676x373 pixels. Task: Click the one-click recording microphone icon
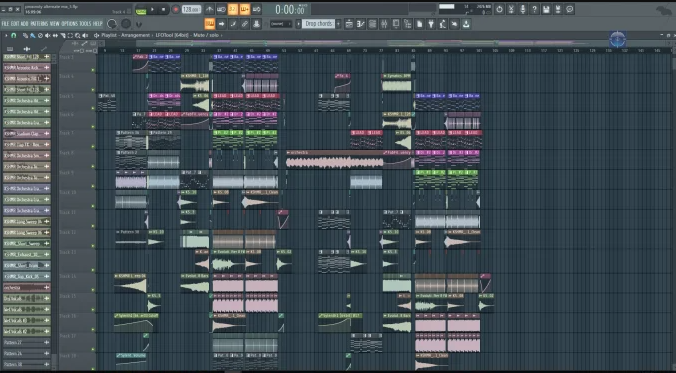pyautogui.click(x=523, y=9)
